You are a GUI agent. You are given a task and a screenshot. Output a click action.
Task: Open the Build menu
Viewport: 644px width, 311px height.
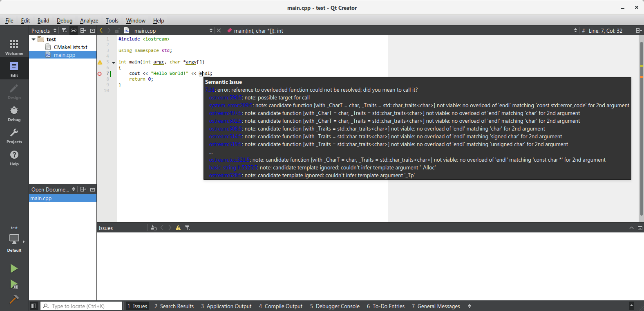pos(43,20)
